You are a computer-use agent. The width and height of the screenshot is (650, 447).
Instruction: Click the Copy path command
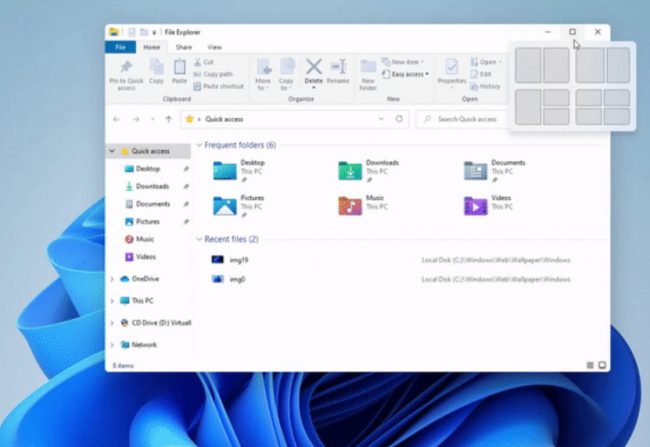pyautogui.click(x=213, y=74)
